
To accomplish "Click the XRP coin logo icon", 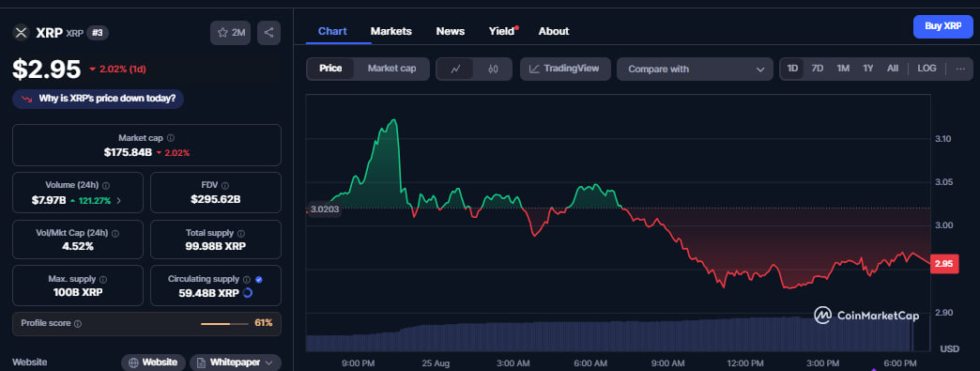I will [22, 33].
